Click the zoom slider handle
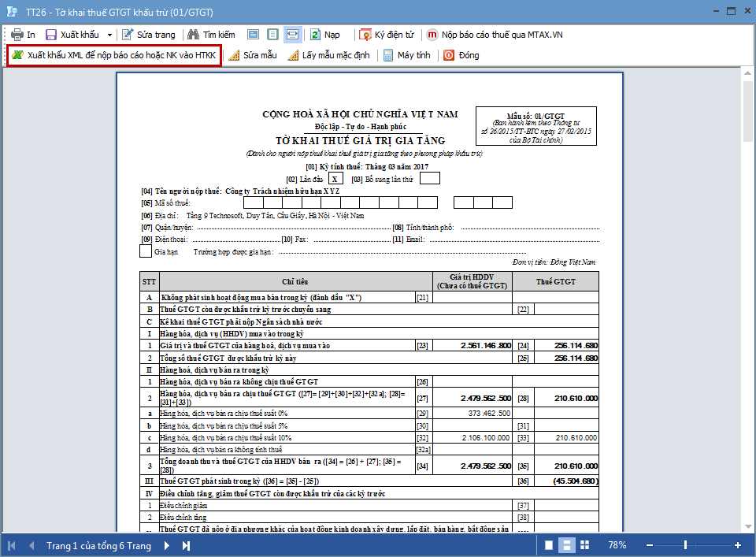The width and height of the screenshot is (756, 557). pos(685,545)
